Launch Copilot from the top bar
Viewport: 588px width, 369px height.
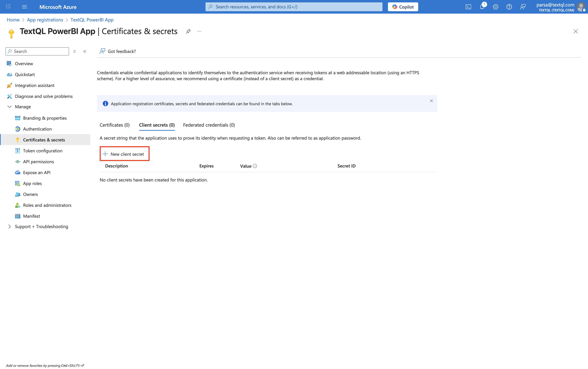tap(403, 7)
